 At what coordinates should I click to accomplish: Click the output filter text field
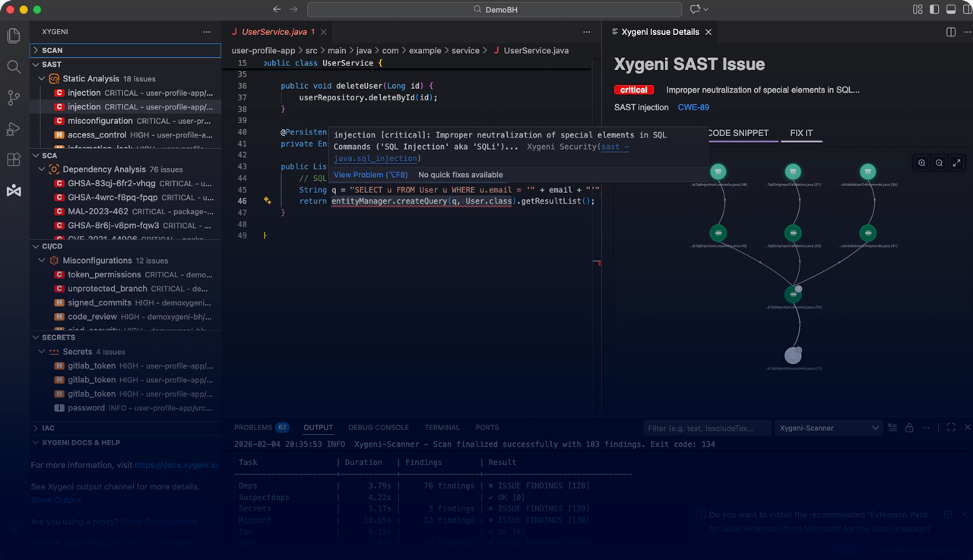[707, 428]
